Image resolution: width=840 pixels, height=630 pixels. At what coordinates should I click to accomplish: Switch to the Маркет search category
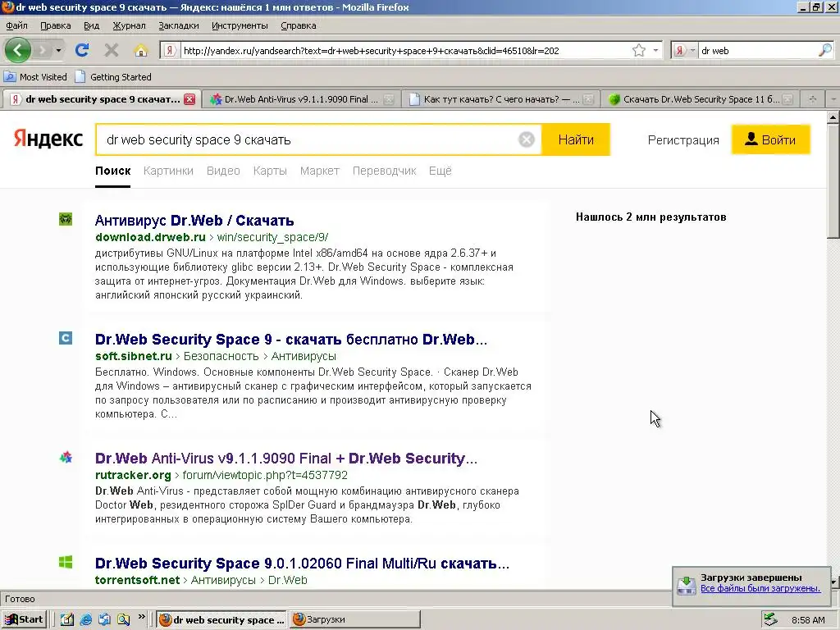coord(320,171)
